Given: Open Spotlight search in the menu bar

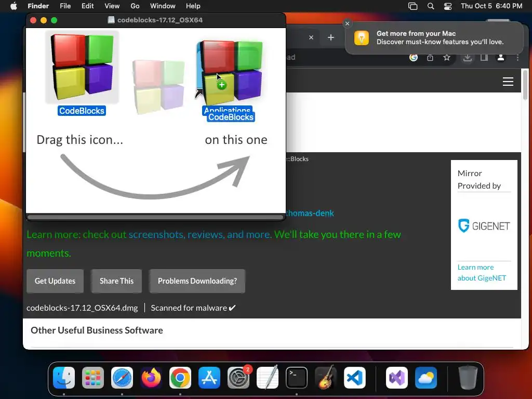Looking at the screenshot, I should click(x=431, y=6).
